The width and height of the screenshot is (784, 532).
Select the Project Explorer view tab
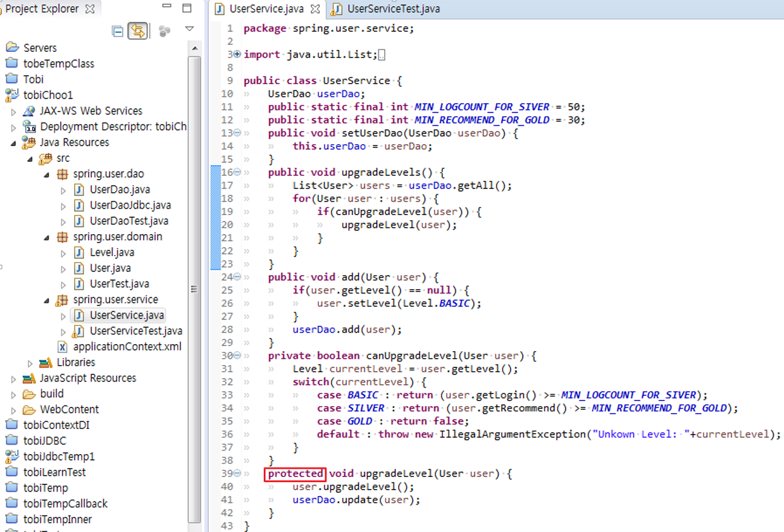click(x=42, y=9)
